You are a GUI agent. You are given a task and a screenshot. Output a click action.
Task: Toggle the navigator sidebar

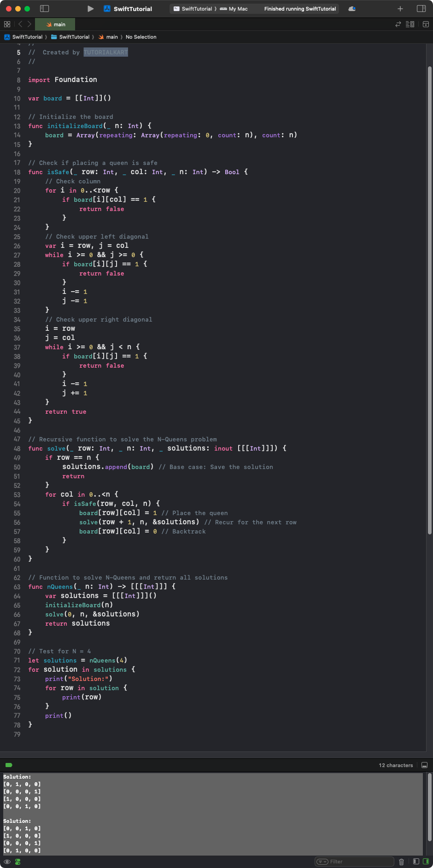click(45, 9)
